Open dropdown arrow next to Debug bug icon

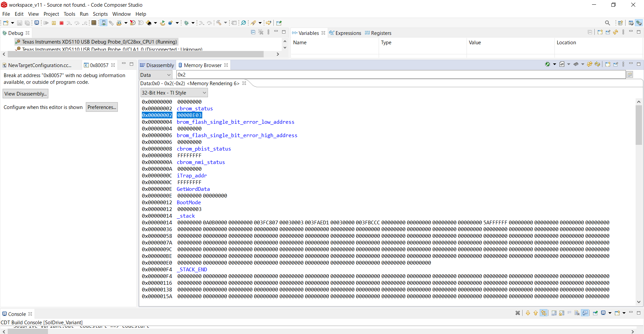tap(193, 23)
